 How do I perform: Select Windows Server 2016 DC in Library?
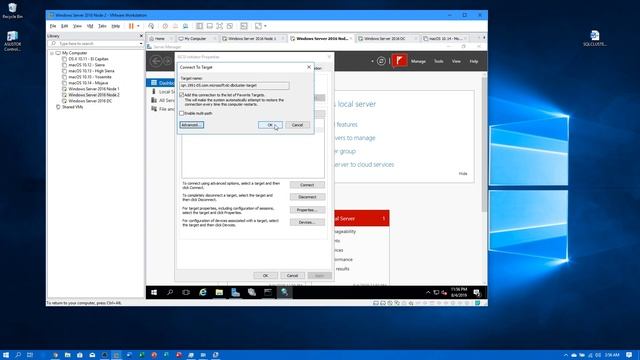tap(90, 101)
